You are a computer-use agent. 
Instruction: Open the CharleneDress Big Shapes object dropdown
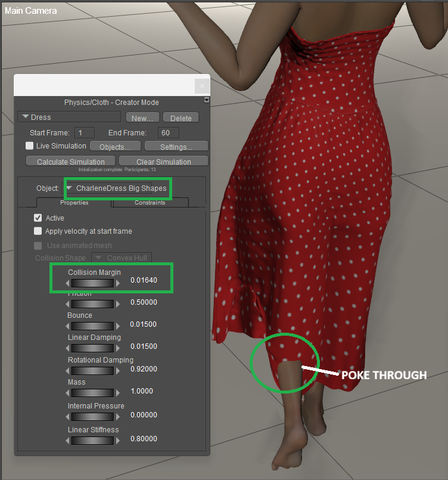pos(117,188)
